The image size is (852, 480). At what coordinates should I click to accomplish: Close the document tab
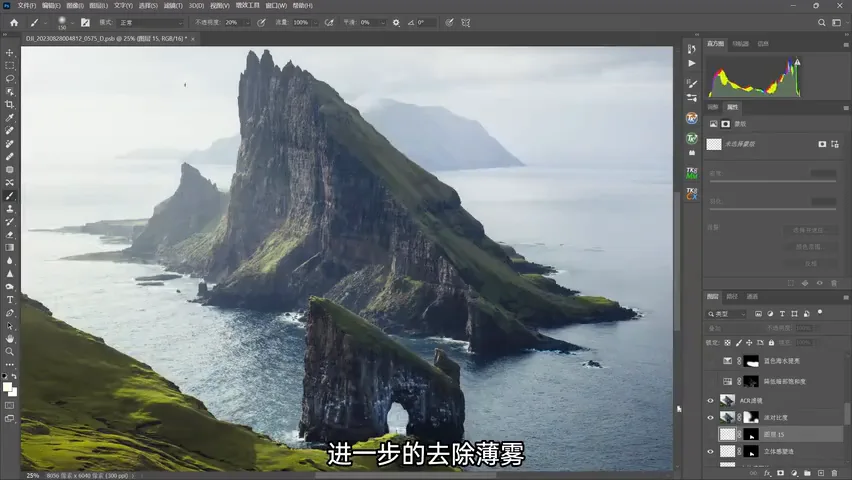tap(192, 39)
